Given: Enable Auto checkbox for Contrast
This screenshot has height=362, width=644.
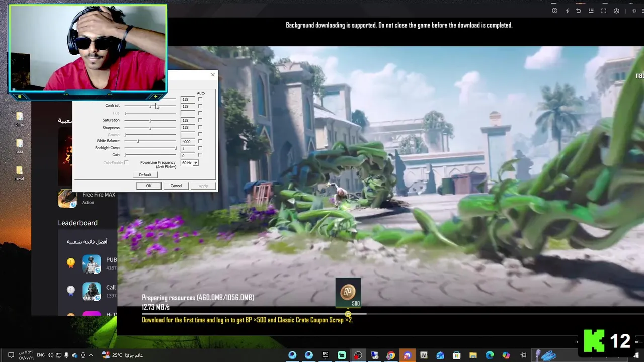Looking at the screenshot, I should 200,106.
